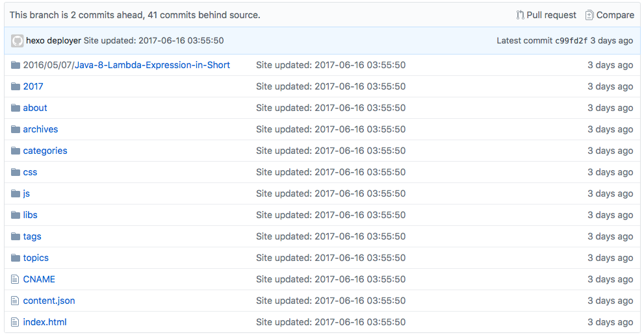Open the index.html file
Viewport: 644px width, 335px height.
pos(45,322)
